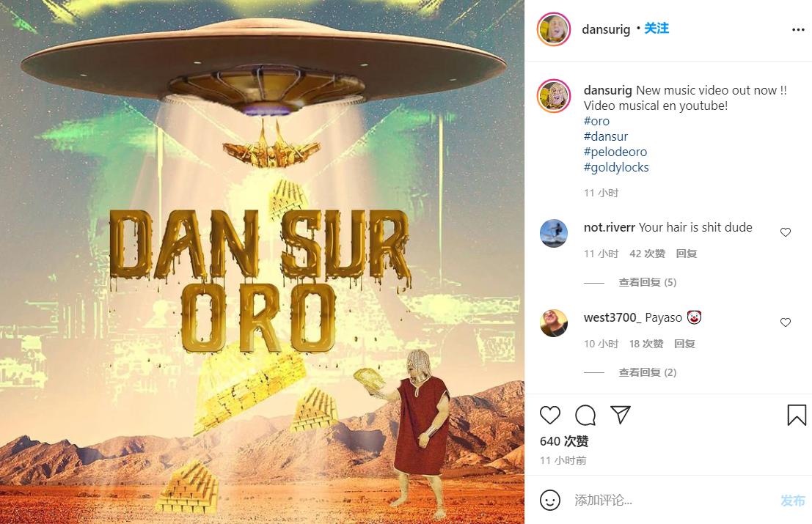Like the post with the heart icon
Viewport: 812px width, 524px height.
[550, 415]
